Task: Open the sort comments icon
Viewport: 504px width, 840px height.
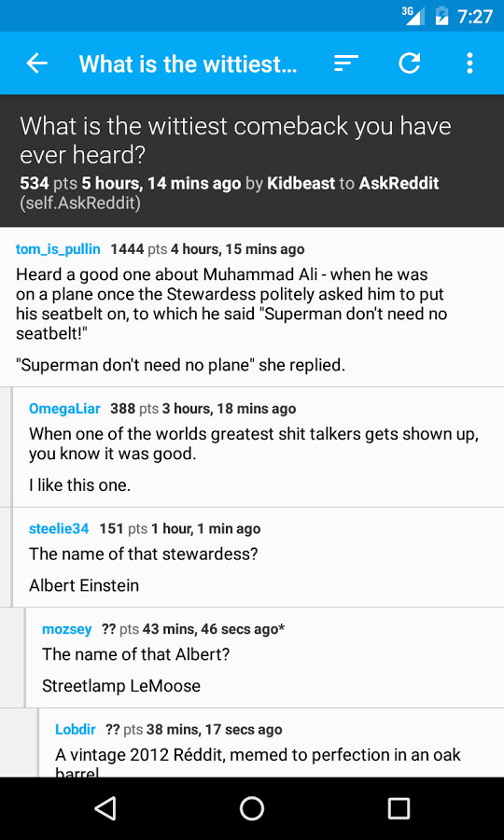Action: tap(345, 63)
